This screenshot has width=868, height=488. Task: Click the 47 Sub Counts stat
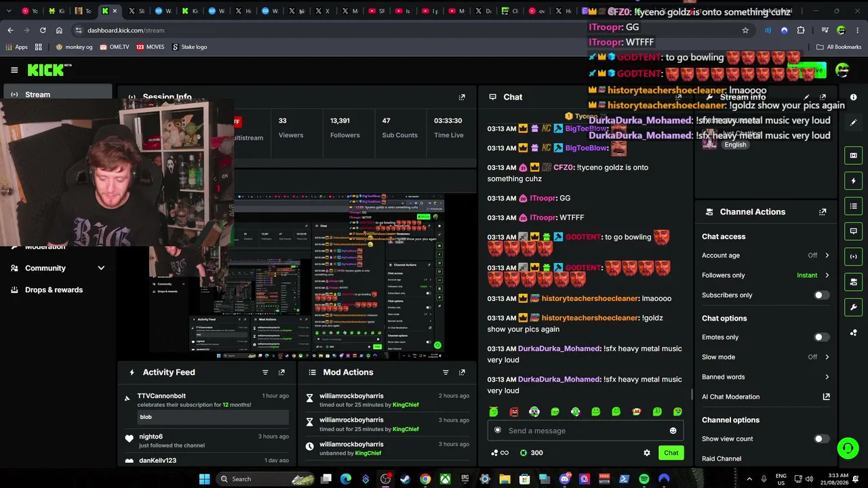(399, 127)
